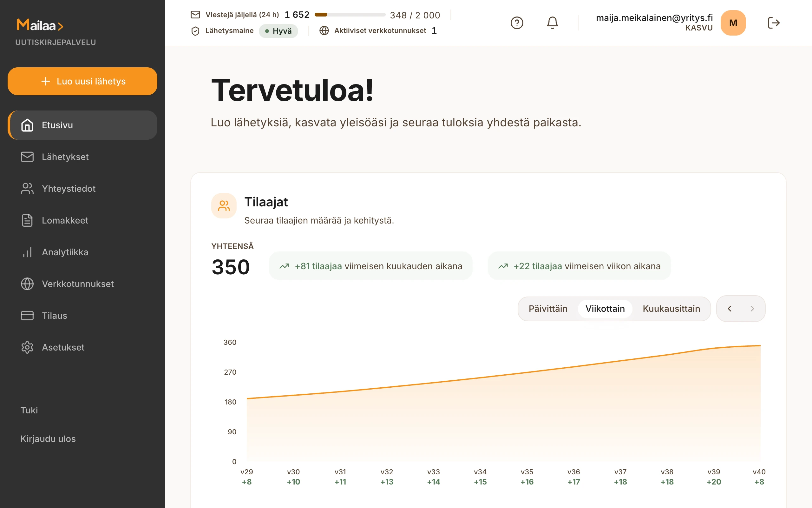Click the +22 tilaajaa weekly growth badge

pos(579,266)
